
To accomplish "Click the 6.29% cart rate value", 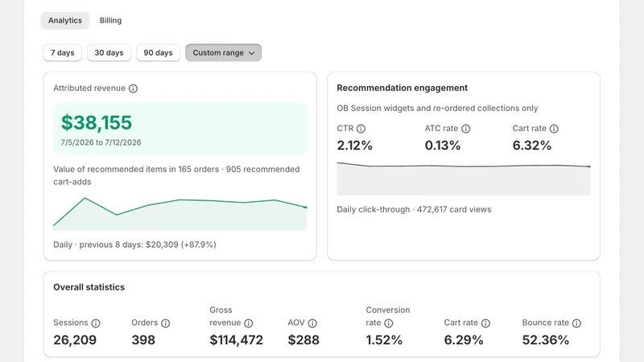I will tap(464, 339).
